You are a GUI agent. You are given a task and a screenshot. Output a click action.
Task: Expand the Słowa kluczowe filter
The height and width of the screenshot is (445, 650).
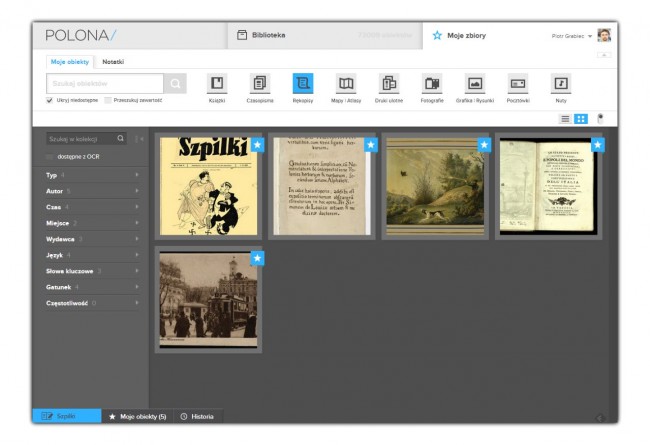[x=92, y=271]
